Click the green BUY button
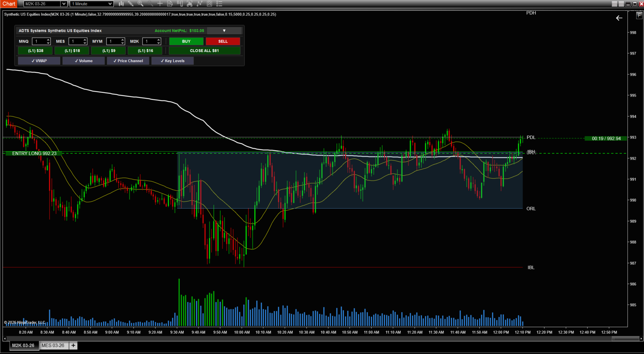This screenshot has width=644, height=354. pos(186,41)
